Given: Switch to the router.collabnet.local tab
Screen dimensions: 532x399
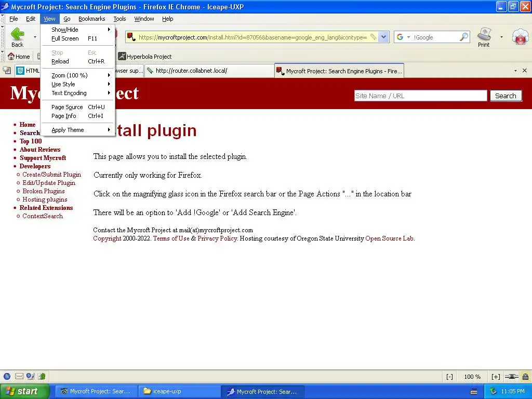Looking at the screenshot, I should click(209, 71).
